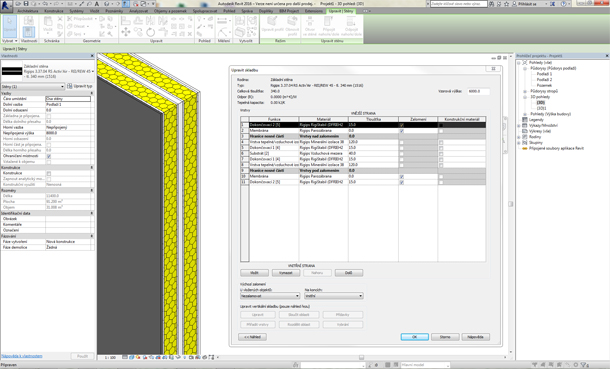Toggle Ohraničení místnosti checkbox in properties
This screenshot has height=369, width=610.
point(49,156)
